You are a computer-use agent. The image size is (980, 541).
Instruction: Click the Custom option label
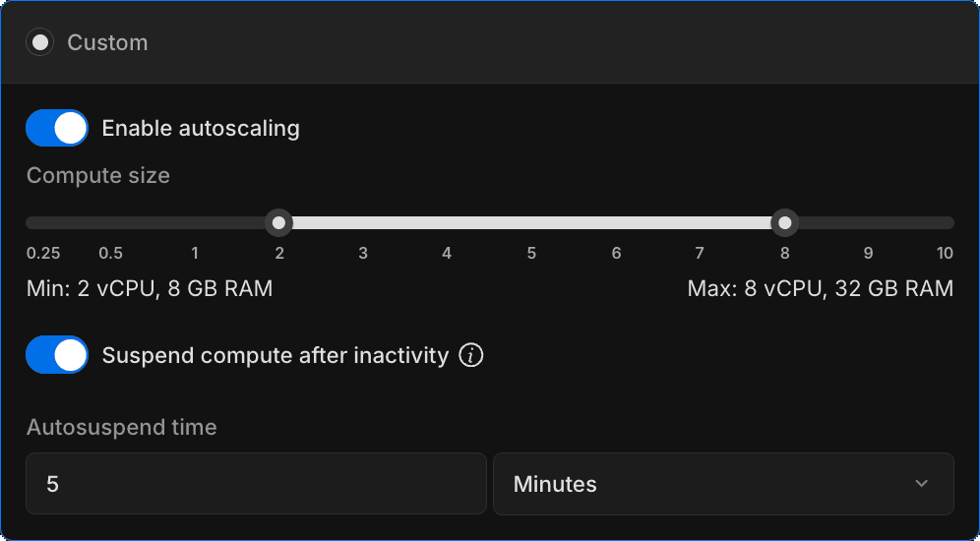107,43
